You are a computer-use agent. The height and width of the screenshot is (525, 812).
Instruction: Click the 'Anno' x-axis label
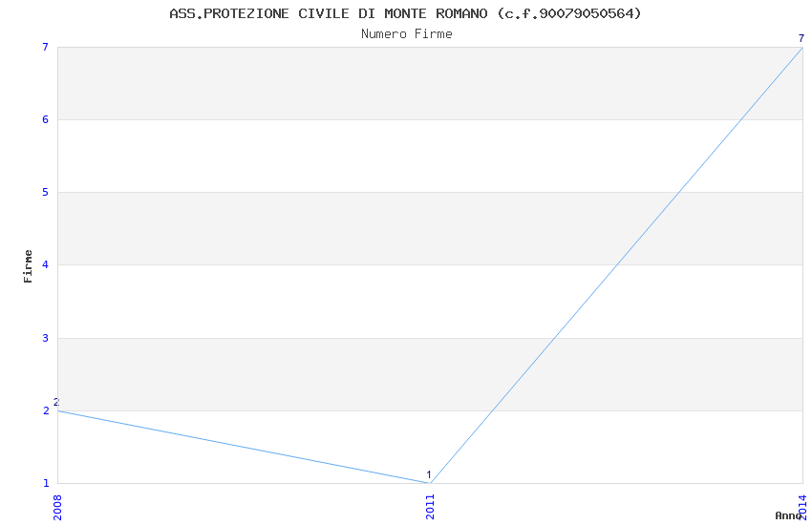tap(787, 515)
